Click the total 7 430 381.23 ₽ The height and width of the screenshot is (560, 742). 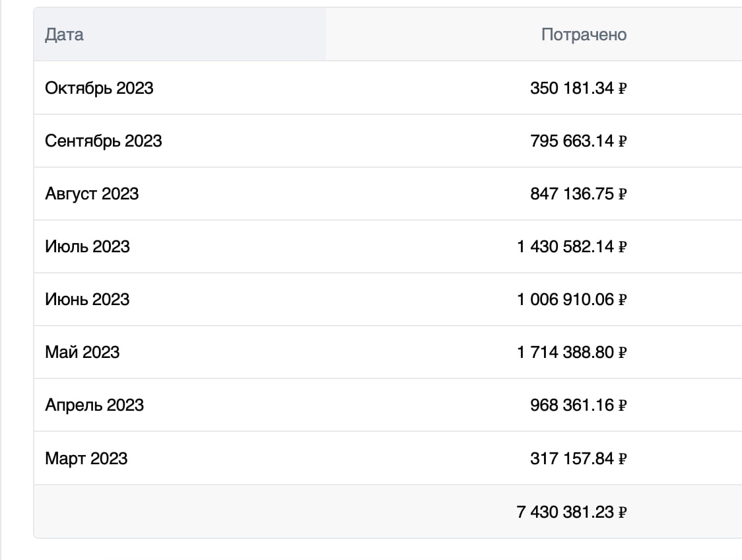pos(572,512)
